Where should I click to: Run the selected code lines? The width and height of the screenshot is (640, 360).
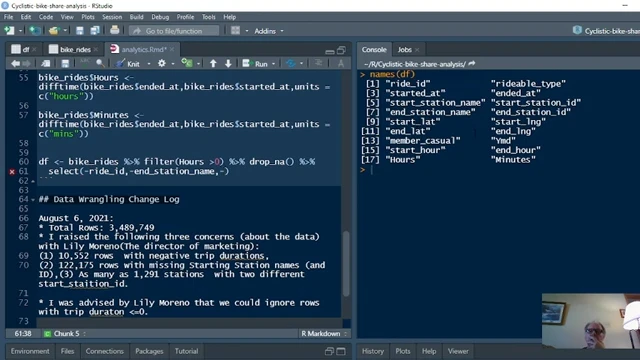click(255, 64)
